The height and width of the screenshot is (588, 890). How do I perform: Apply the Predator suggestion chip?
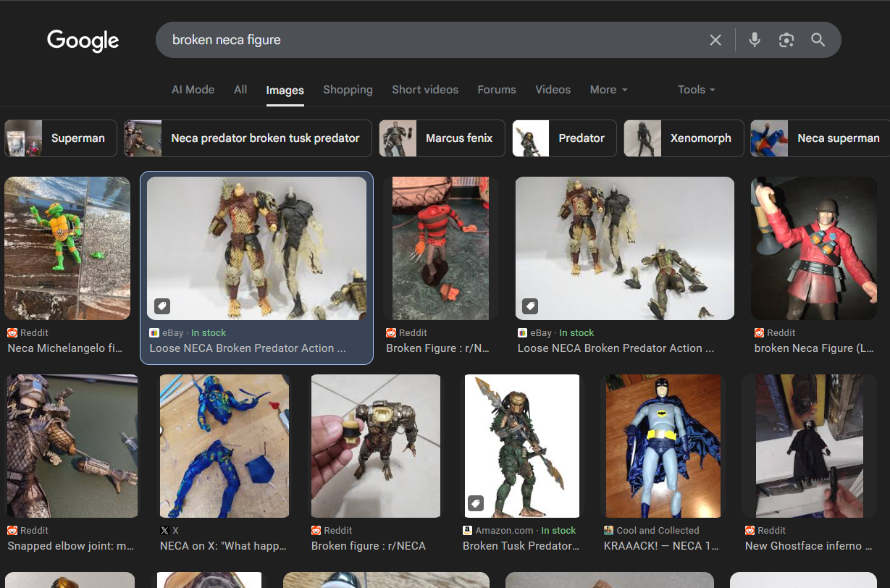pos(565,138)
